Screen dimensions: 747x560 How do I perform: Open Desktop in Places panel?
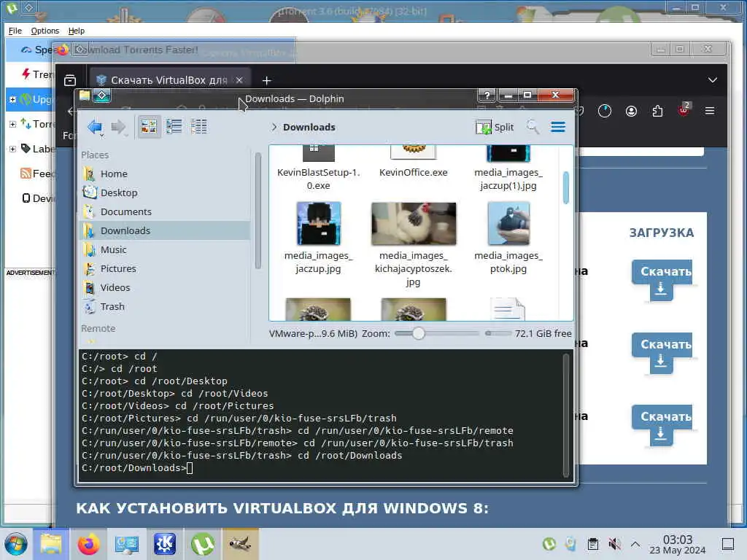pyautogui.click(x=165, y=192)
